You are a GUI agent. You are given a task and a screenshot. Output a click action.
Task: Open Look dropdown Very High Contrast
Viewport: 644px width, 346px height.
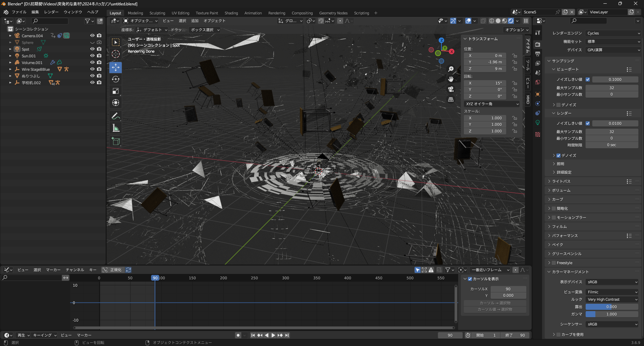pos(612,299)
